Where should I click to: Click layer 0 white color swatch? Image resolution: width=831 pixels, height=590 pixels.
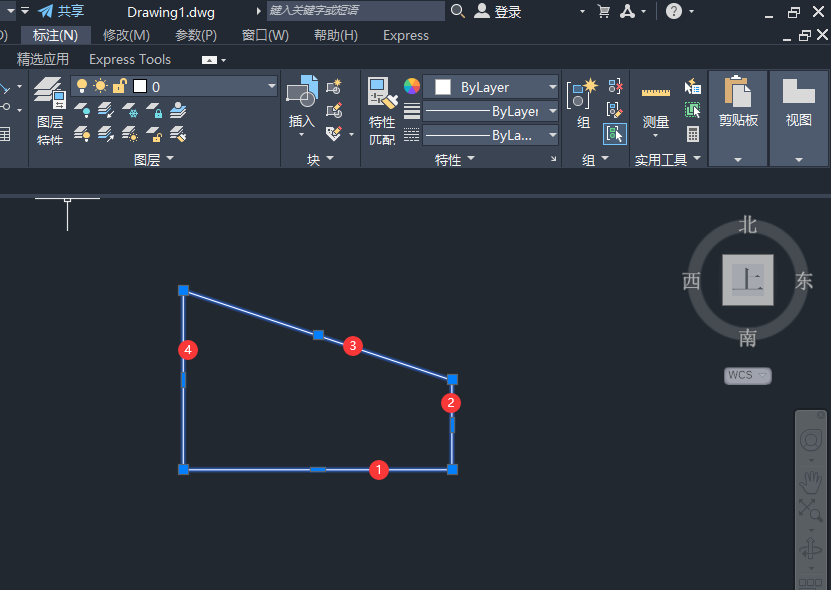click(140, 86)
